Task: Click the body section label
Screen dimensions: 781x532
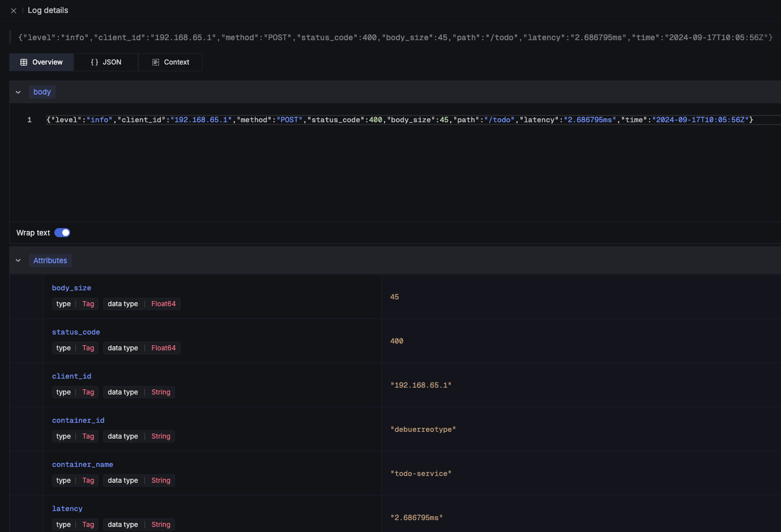Action: point(42,92)
